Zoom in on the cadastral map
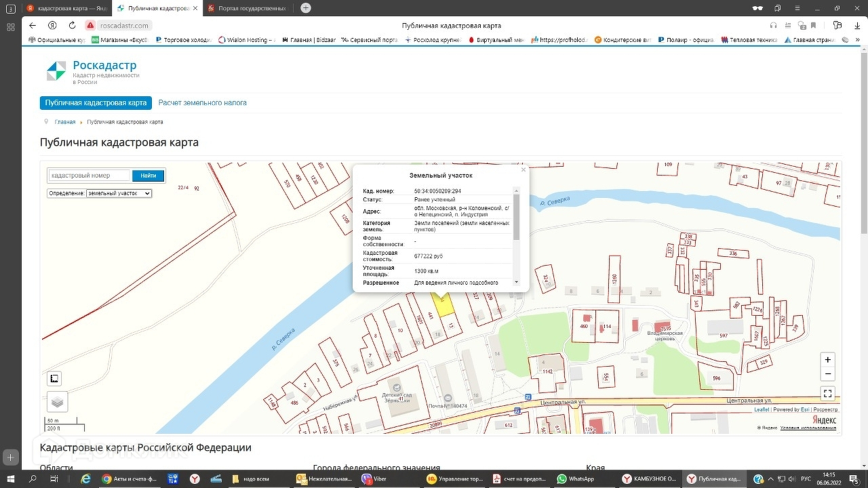 [827, 360]
